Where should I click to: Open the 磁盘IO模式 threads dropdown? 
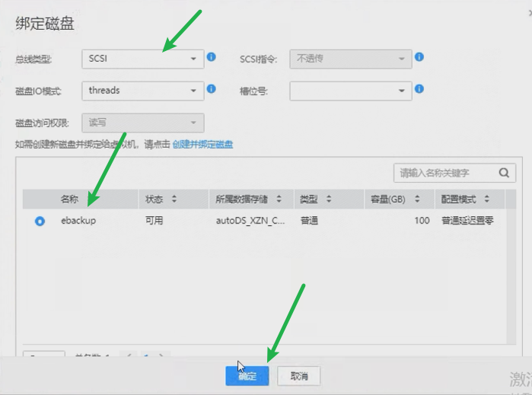(143, 91)
